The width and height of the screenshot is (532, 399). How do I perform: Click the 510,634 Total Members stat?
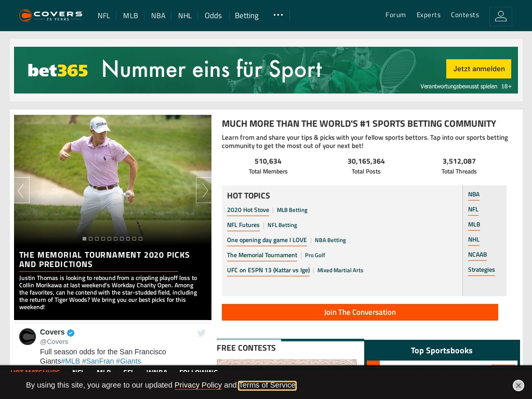(268, 166)
